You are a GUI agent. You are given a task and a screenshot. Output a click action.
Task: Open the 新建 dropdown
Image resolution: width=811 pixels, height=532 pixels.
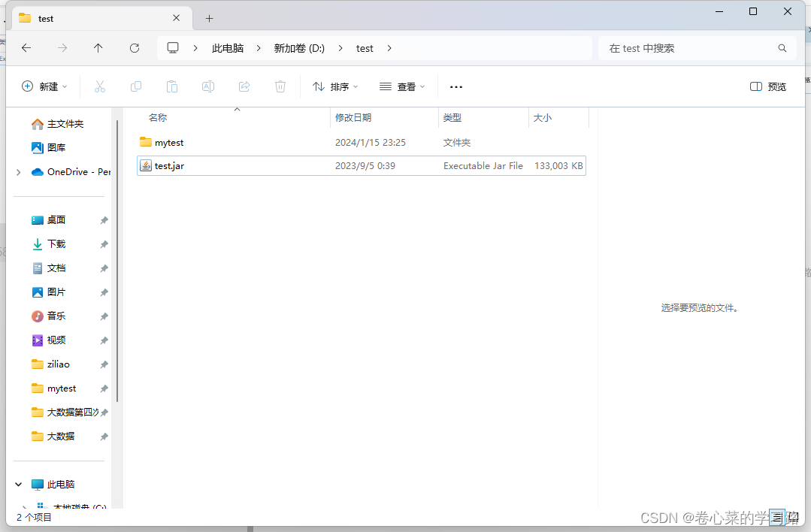(x=44, y=86)
